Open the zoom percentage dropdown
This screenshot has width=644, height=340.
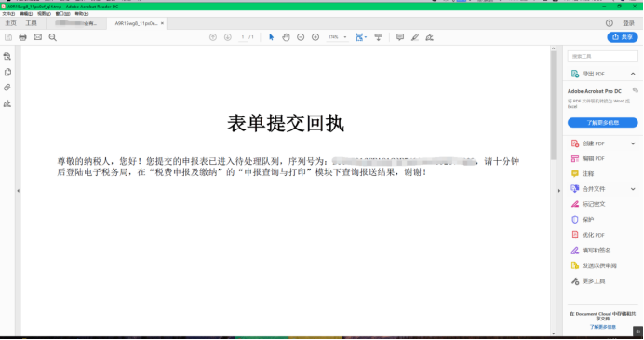click(x=345, y=37)
